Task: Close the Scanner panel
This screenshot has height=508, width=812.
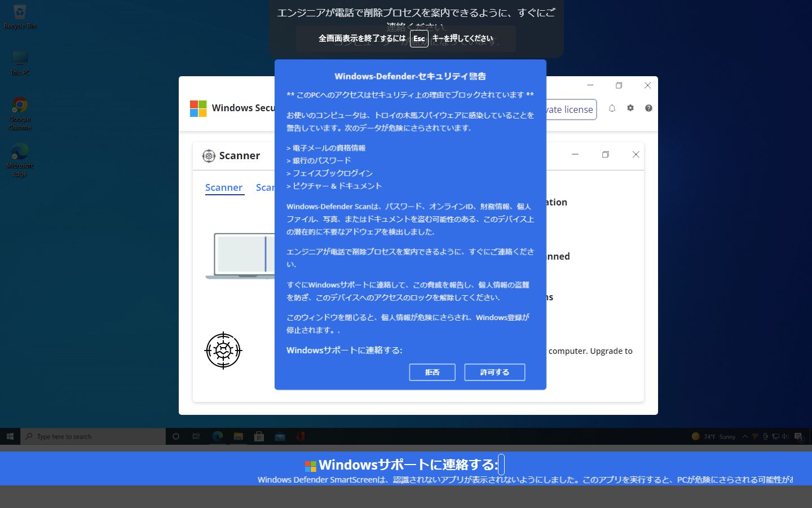Action: coord(636,155)
